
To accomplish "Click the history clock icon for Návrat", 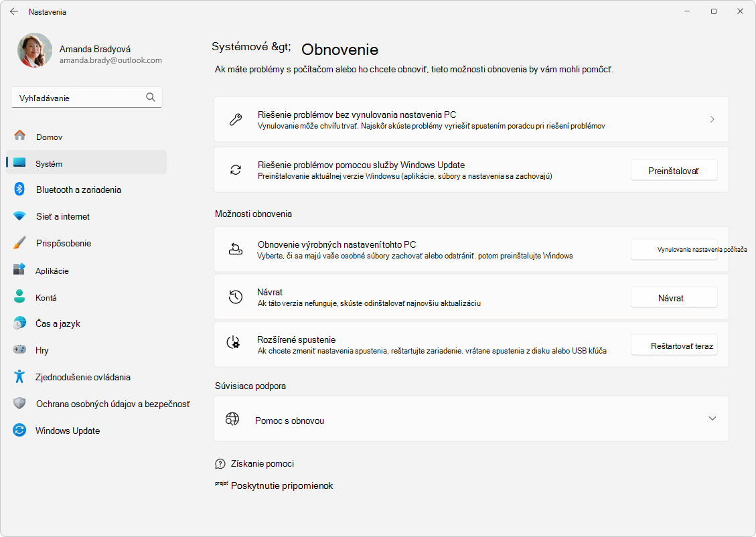I will [236, 297].
